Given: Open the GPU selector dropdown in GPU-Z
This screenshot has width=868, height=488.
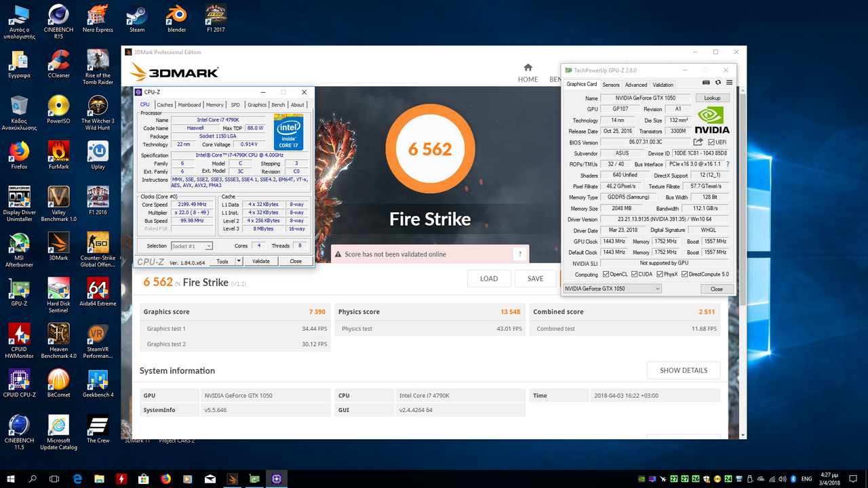Looking at the screenshot, I should pos(612,289).
